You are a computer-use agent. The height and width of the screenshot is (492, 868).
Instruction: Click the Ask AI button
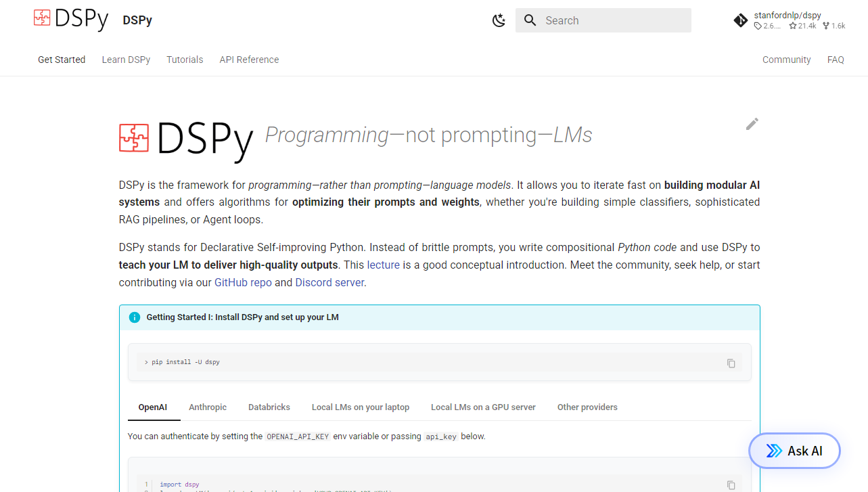click(794, 451)
